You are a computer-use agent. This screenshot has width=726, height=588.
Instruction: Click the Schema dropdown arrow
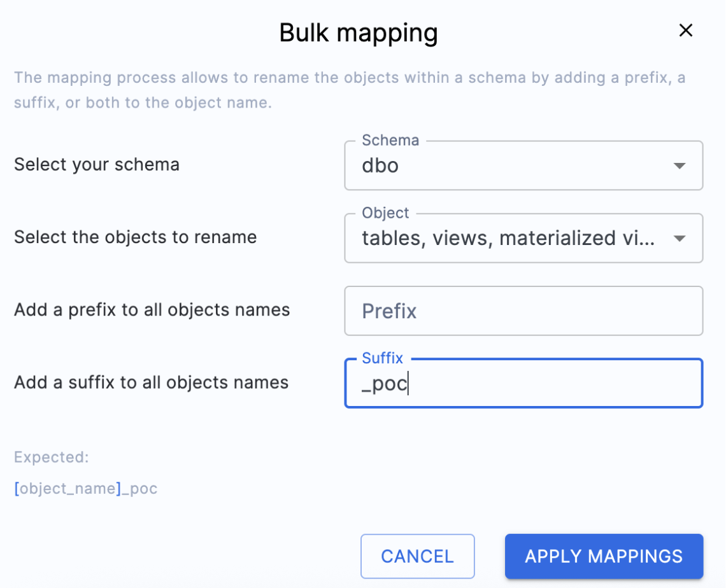coord(680,165)
